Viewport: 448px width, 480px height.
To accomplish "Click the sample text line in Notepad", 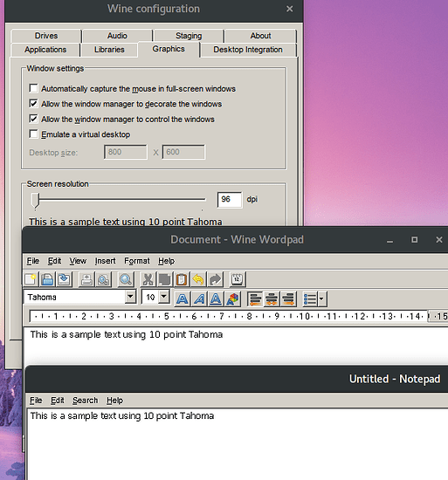I will (122, 415).
